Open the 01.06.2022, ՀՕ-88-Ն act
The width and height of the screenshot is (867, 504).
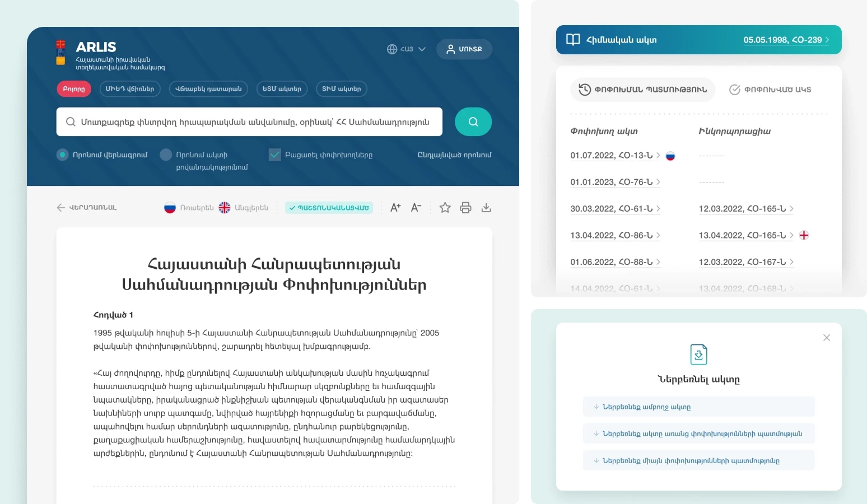point(615,262)
